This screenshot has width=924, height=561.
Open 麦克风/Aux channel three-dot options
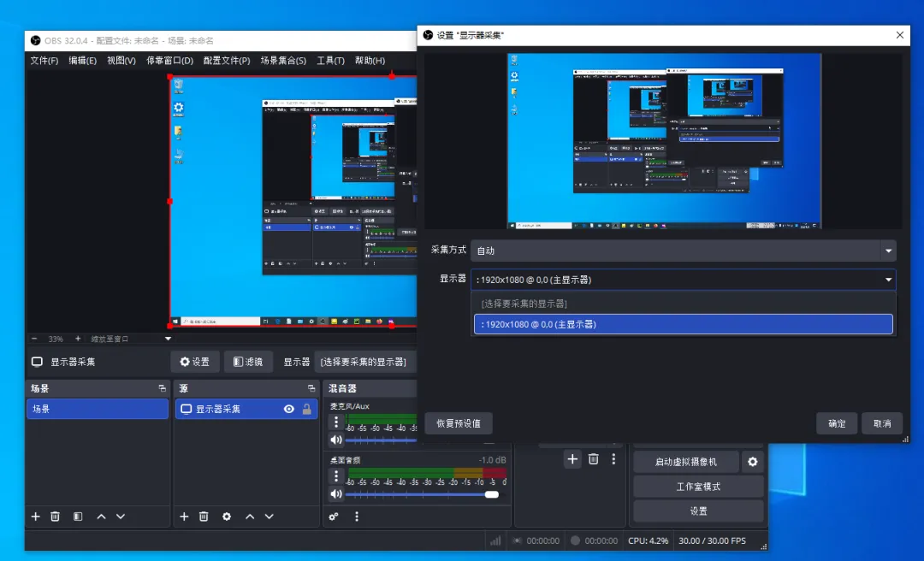point(336,422)
